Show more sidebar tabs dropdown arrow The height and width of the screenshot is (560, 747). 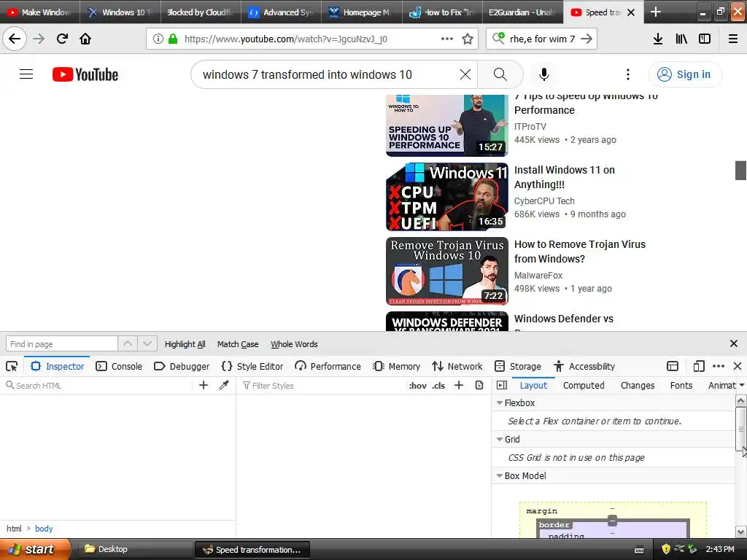point(742,385)
